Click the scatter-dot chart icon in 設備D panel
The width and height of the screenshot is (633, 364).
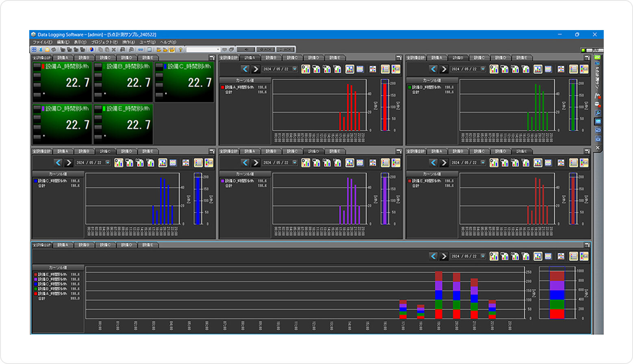tap(373, 163)
